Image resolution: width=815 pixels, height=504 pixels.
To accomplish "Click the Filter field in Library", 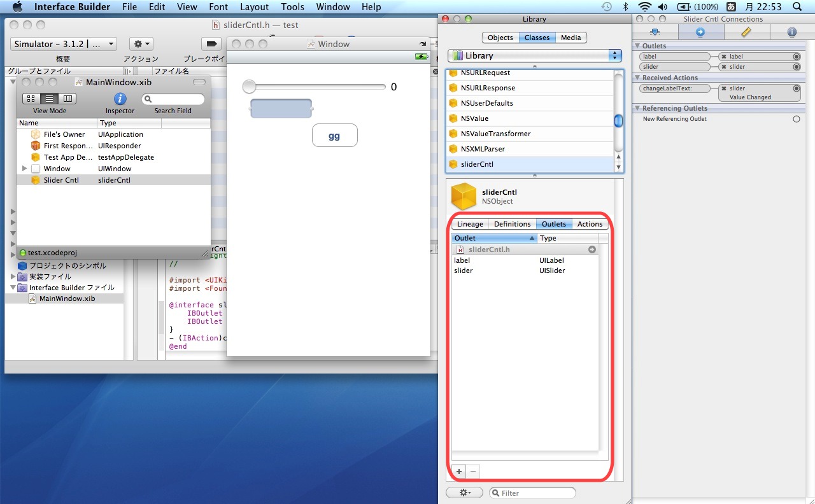I will click(x=532, y=493).
